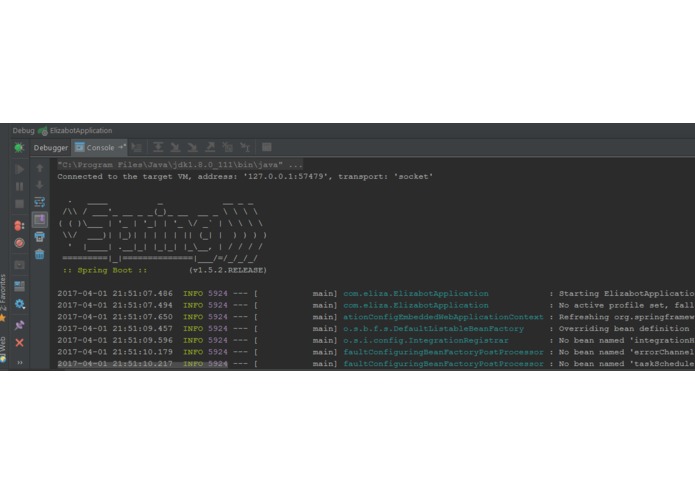695x494 pixels.
Task: Click the 'Connected to the target VM' line
Action: pyautogui.click(x=245, y=176)
